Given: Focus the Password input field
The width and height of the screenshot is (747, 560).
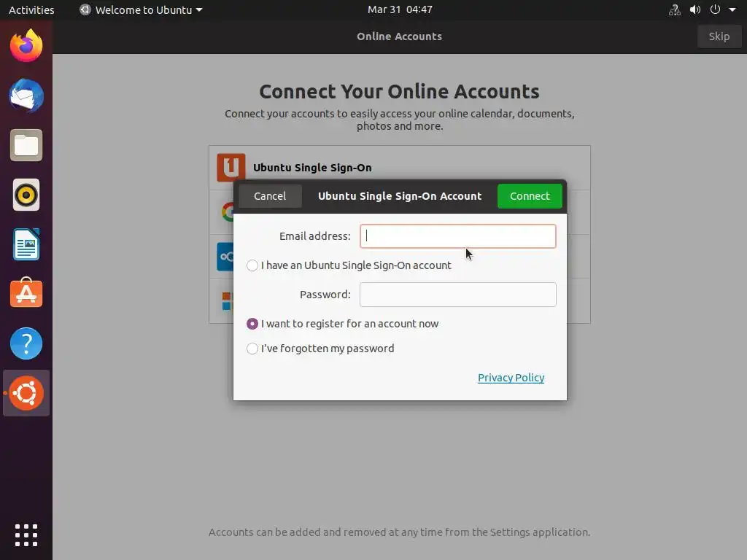Looking at the screenshot, I should click(x=458, y=295).
